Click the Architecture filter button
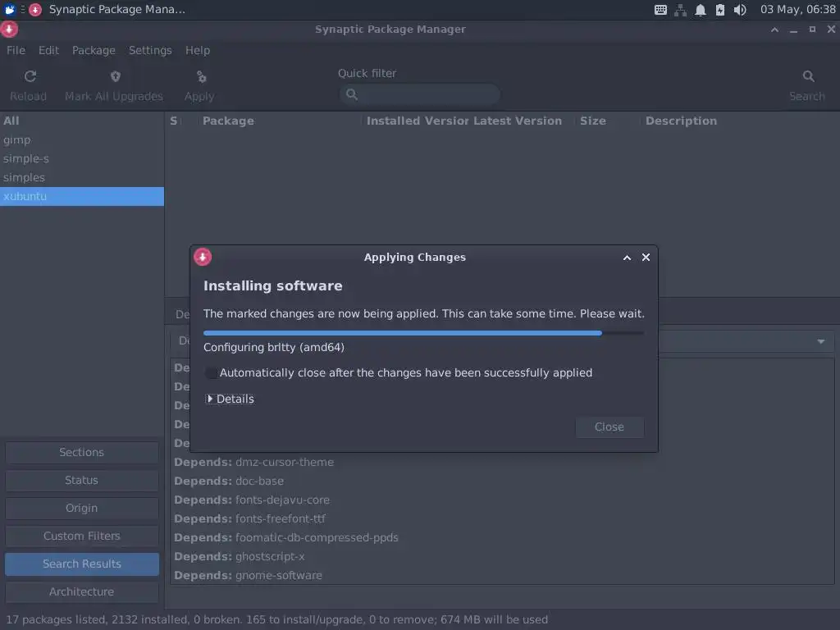The width and height of the screenshot is (840, 630). point(82,592)
